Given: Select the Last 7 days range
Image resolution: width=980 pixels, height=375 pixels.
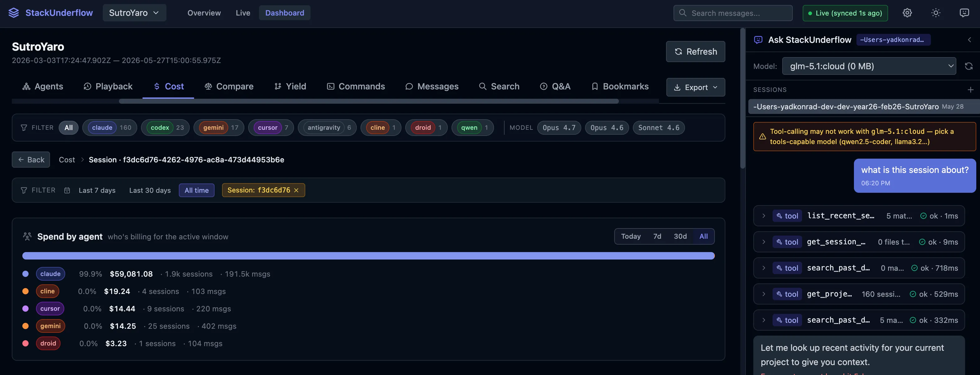Looking at the screenshot, I should click(97, 190).
